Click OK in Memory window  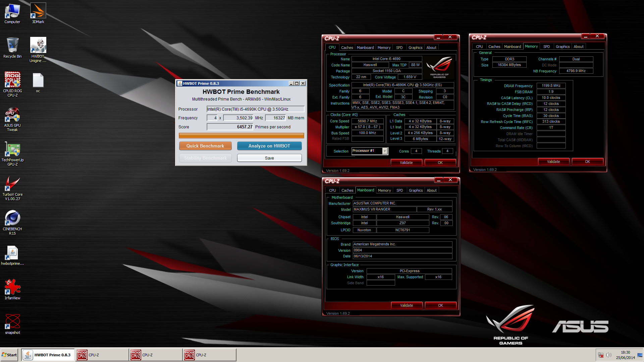pyautogui.click(x=587, y=162)
